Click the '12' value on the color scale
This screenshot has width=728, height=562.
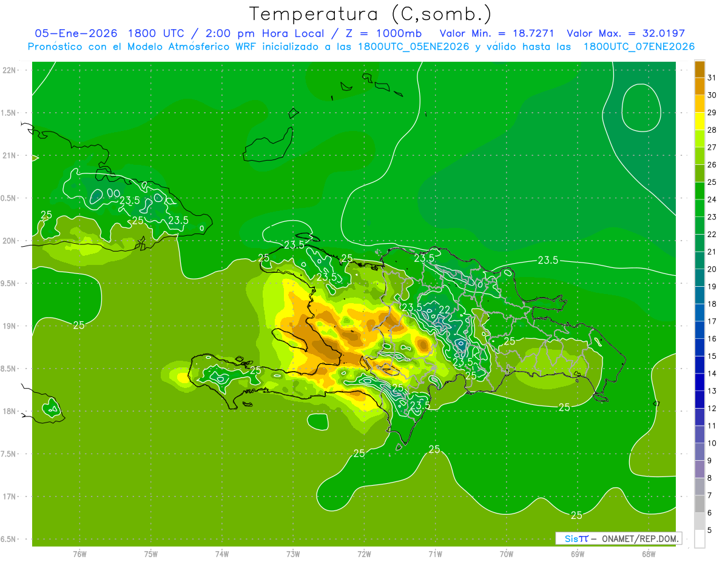coord(712,409)
